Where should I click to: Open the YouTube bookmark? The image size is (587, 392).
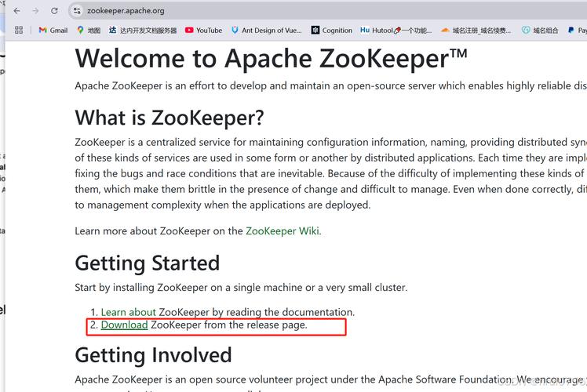204,31
